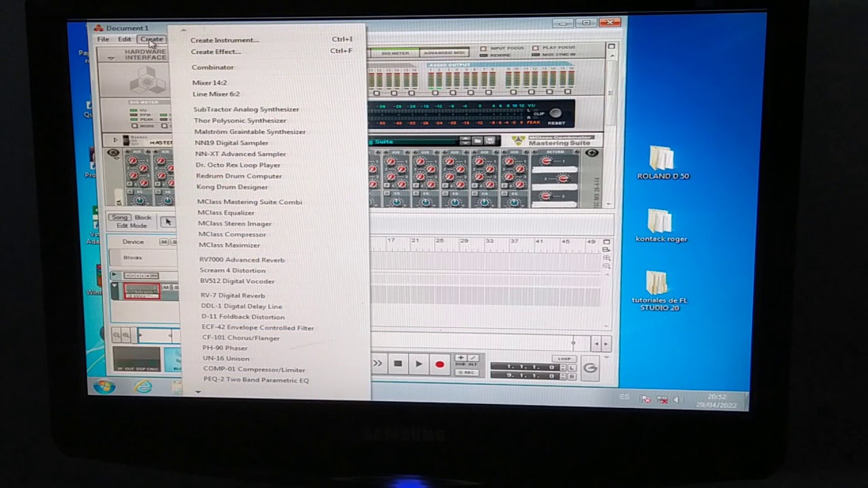Toggle the Q REC button in transport
Screen dimensions: 868x488
click(x=467, y=372)
